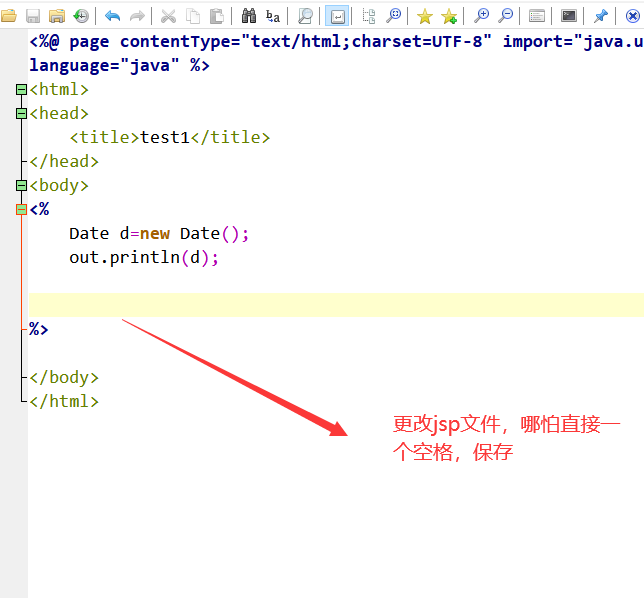
Task: Click the Paste clipboard icon
Action: 217,16
